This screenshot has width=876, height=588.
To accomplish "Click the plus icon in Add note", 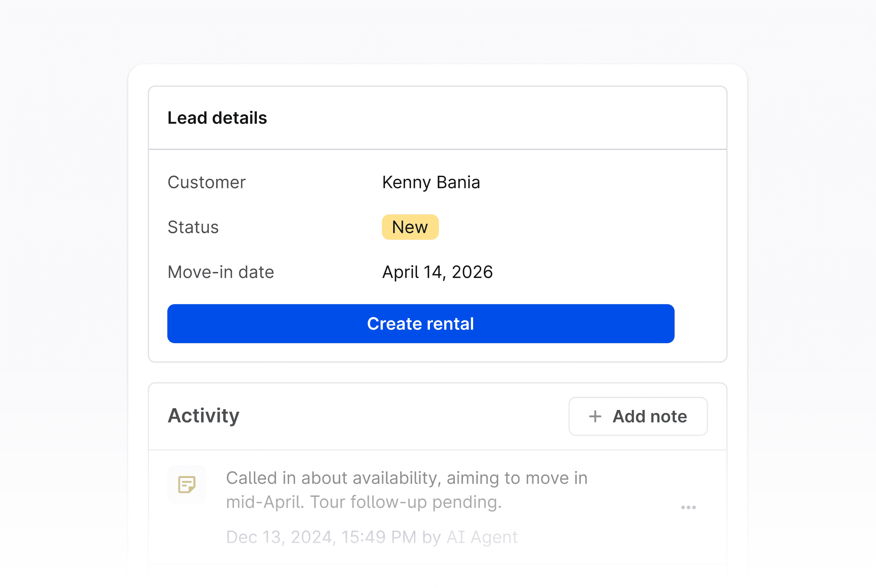I will (x=595, y=416).
